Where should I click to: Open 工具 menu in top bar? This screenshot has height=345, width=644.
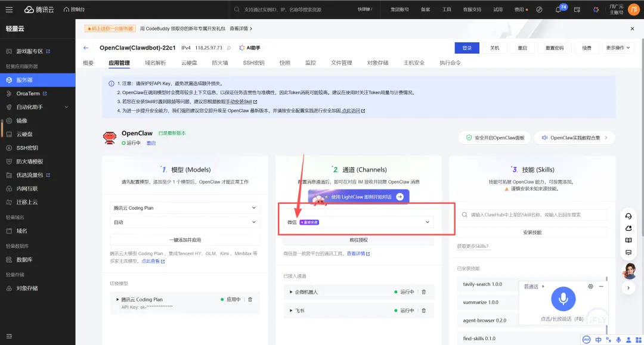click(447, 10)
